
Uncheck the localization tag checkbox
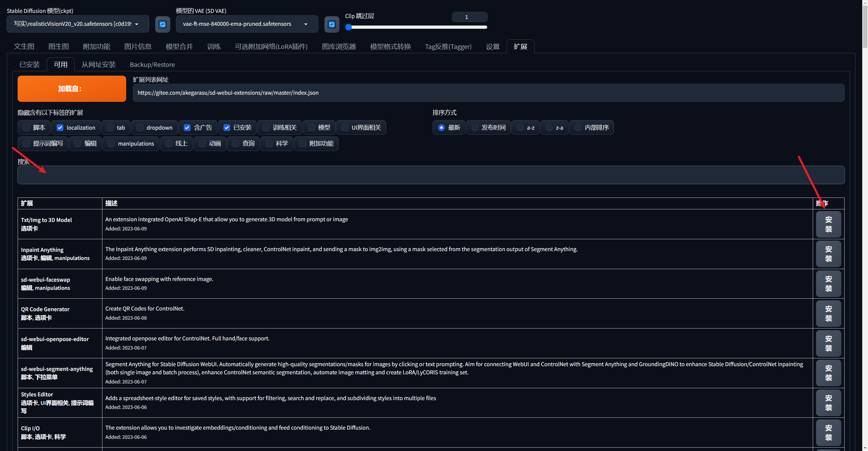[60, 128]
